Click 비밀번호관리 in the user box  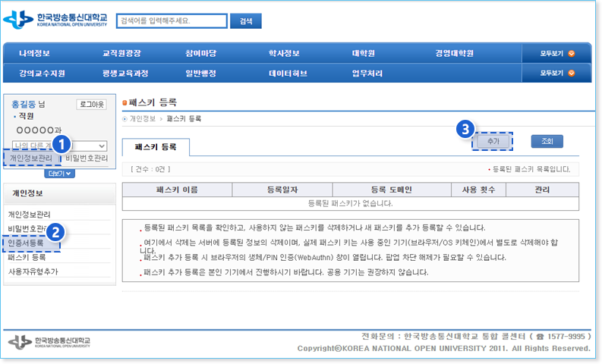click(x=87, y=158)
